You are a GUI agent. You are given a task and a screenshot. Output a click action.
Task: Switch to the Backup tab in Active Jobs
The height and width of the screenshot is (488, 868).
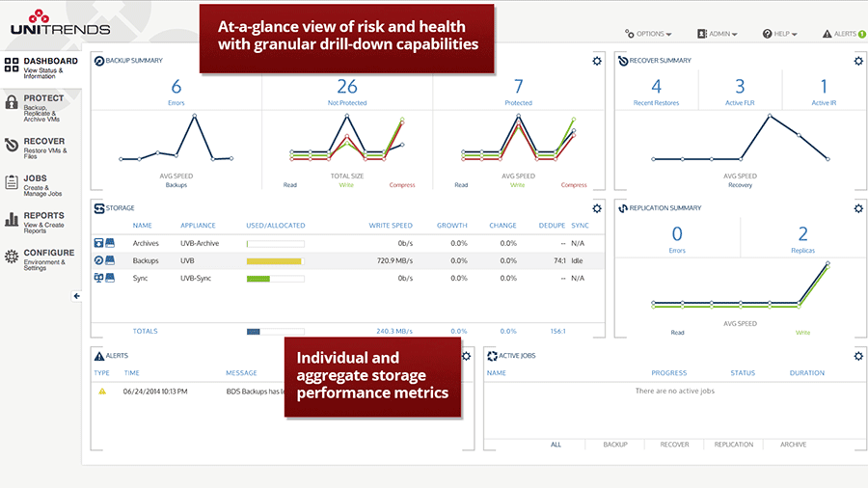click(615, 445)
